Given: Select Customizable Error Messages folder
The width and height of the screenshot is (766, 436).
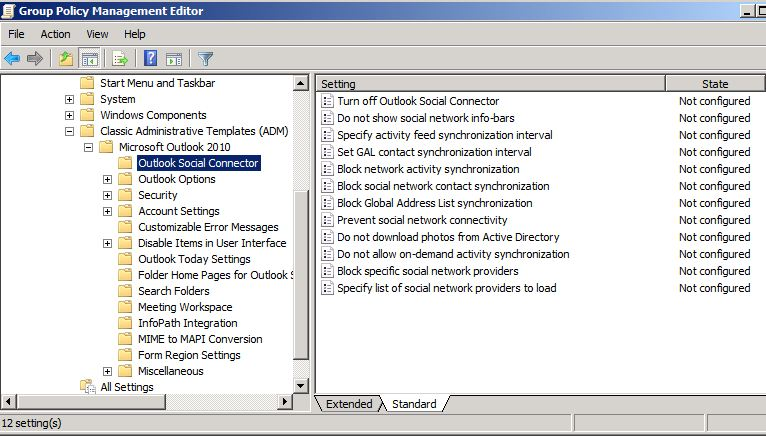Looking at the screenshot, I should (x=208, y=227).
